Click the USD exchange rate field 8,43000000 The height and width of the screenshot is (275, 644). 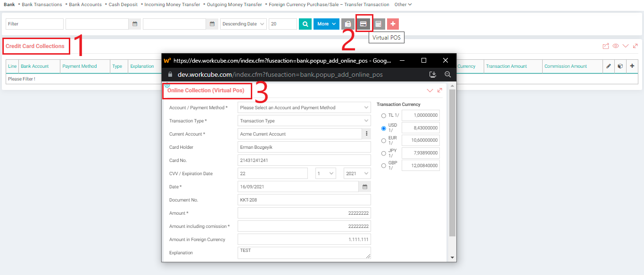tap(421, 128)
